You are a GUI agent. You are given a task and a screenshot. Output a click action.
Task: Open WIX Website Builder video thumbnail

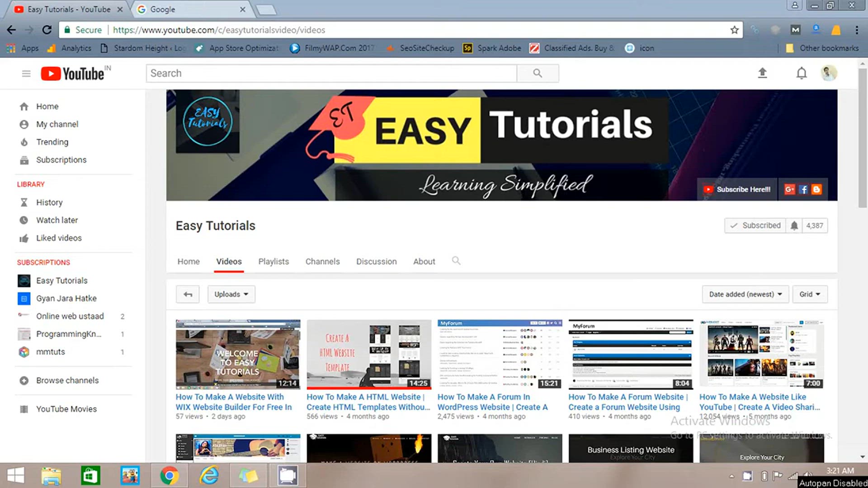pyautogui.click(x=238, y=355)
